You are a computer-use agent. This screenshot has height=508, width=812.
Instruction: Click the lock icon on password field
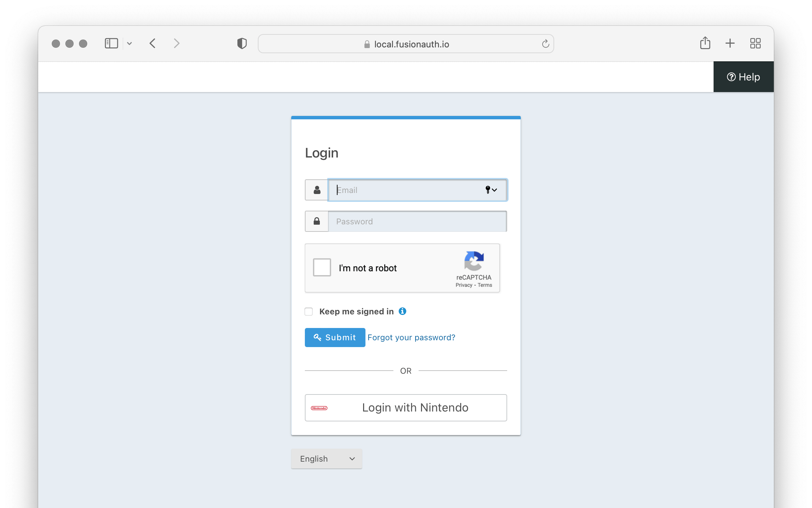click(x=317, y=221)
